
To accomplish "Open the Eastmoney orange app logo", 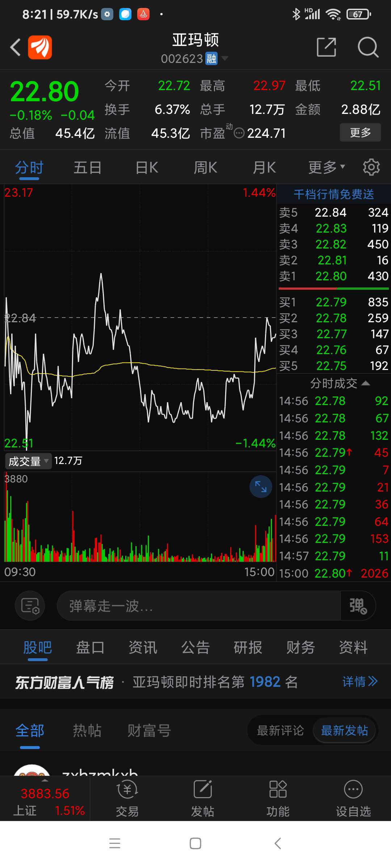I will tap(40, 47).
